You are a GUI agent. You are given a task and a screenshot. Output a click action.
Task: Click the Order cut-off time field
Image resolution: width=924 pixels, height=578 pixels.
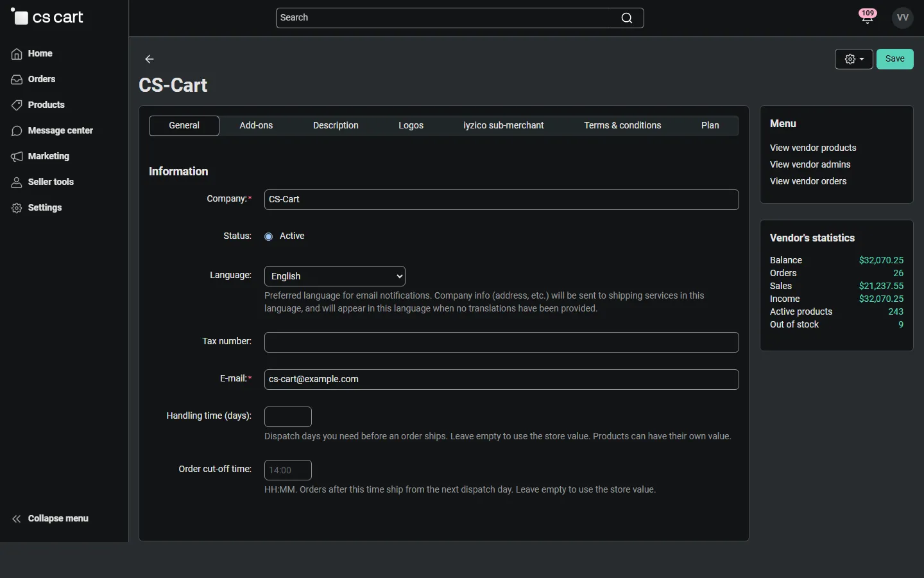point(288,470)
